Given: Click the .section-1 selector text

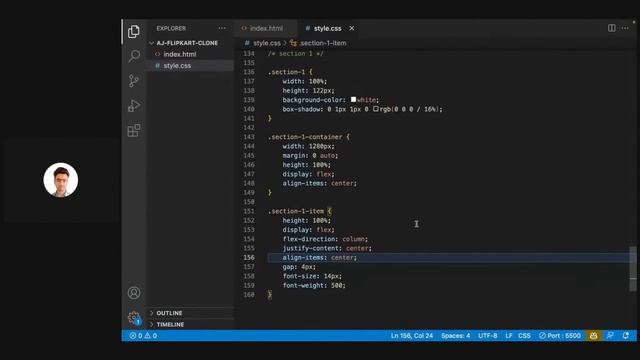Looking at the screenshot, I should coord(287,72).
